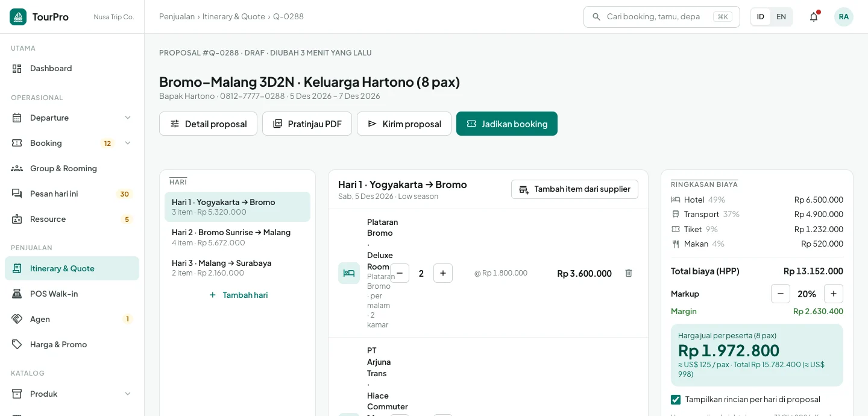Click the TourPro logo icon
Screen dimensions: 868x416
click(x=18, y=17)
